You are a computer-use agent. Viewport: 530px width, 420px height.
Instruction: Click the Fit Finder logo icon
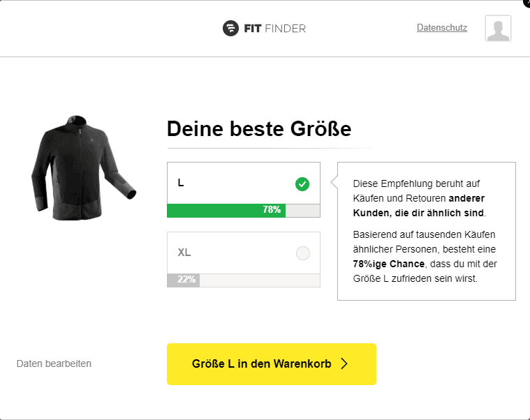click(230, 29)
